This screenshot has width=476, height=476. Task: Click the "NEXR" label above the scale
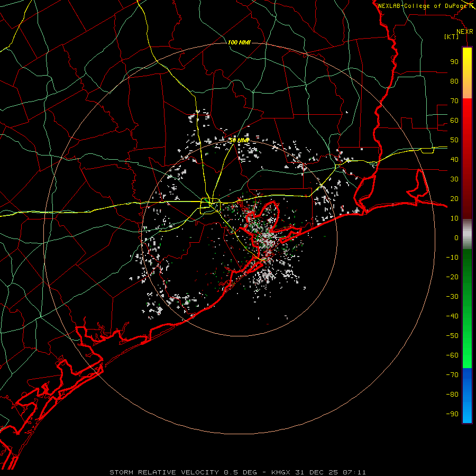pyautogui.click(x=464, y=32)
